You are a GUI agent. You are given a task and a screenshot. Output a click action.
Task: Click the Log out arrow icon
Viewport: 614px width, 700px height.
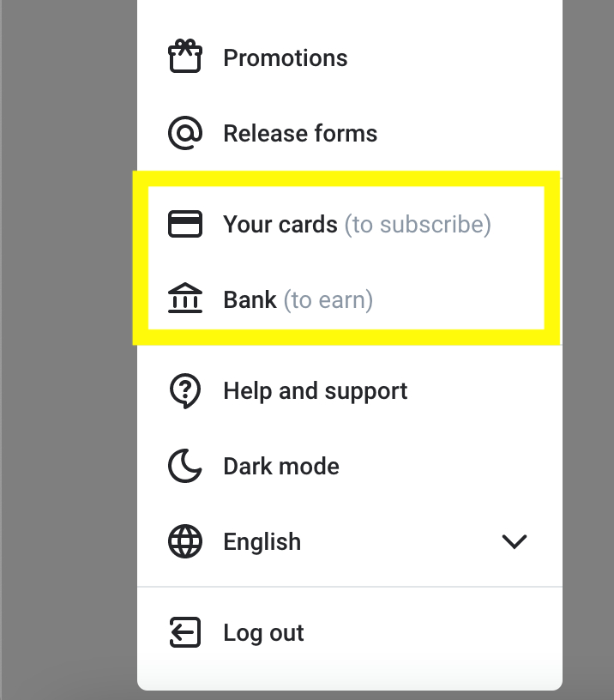click(185, 632)
